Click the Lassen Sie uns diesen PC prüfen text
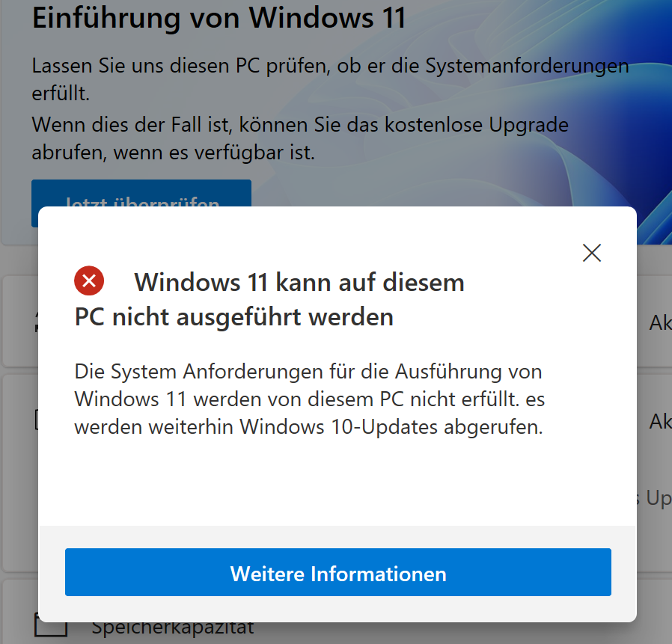 coord(330,80)
